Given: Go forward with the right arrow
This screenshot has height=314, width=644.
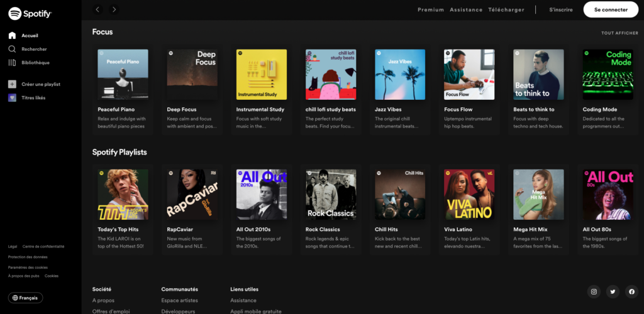Looking at the screenshot, I should click(x=114, y=9).
